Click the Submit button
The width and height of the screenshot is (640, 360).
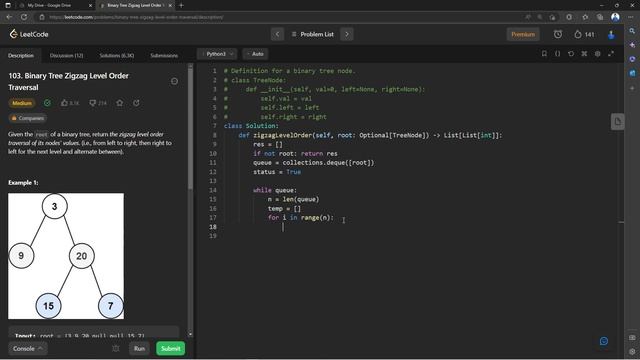click(x=171, y=349)
